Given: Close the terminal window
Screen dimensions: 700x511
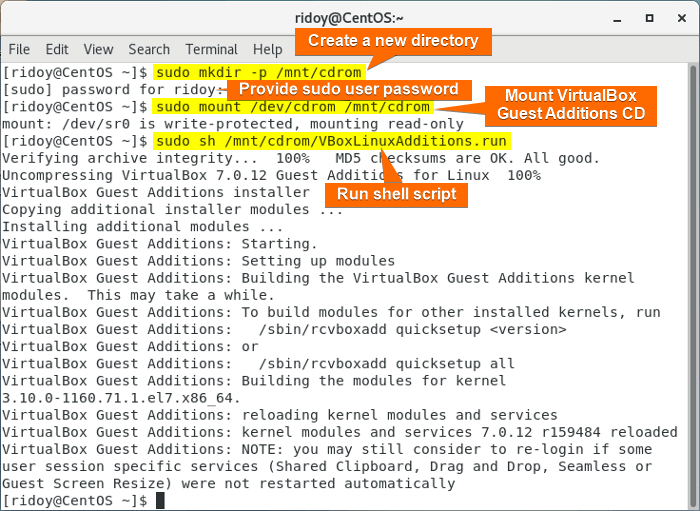Looking at the screenshot, I should [682, 18].
